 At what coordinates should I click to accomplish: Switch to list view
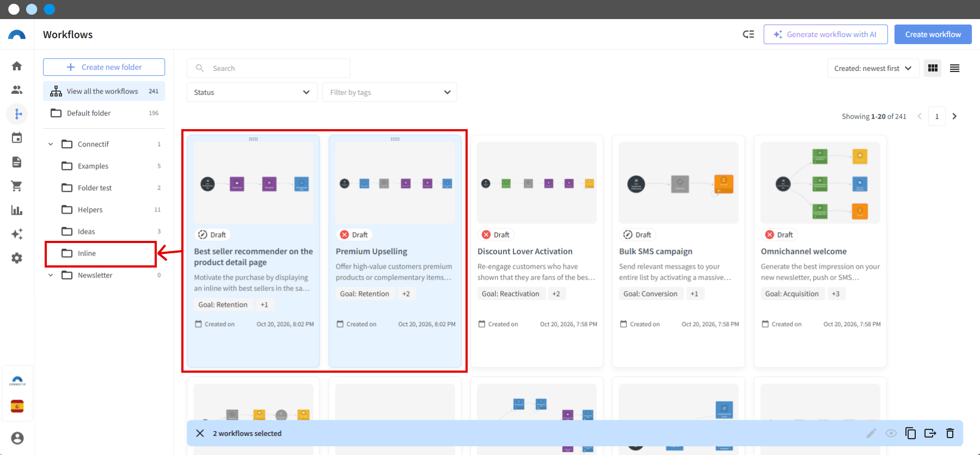(x=954, y=68)
